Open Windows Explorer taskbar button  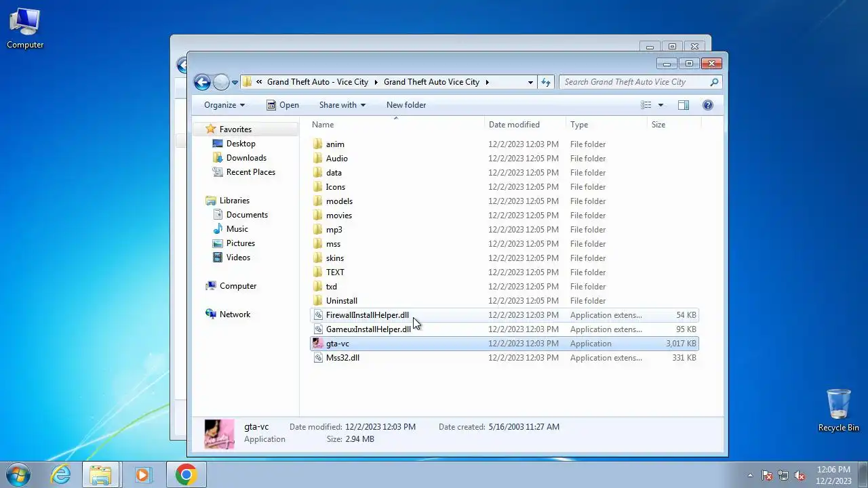(x=101, y=474)
